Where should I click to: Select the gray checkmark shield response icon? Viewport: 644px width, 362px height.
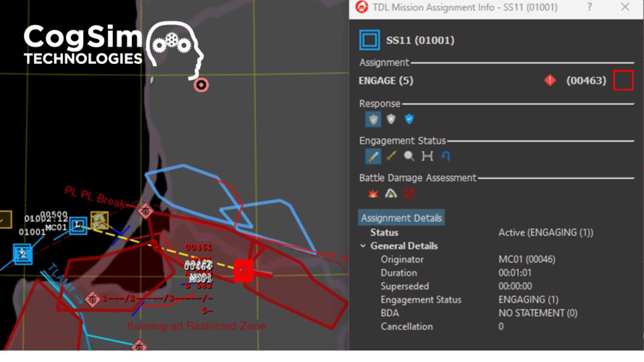373,119
